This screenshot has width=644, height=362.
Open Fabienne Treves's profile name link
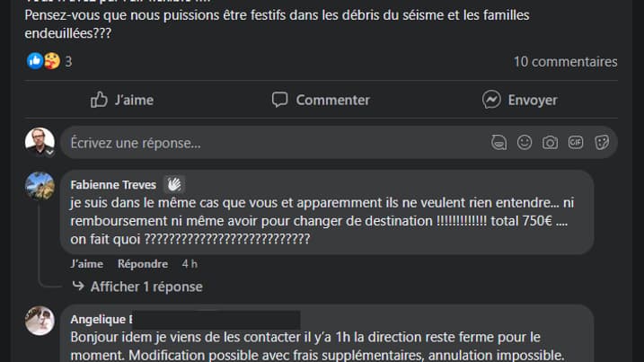pyautogui.click(x=112, y=185)
